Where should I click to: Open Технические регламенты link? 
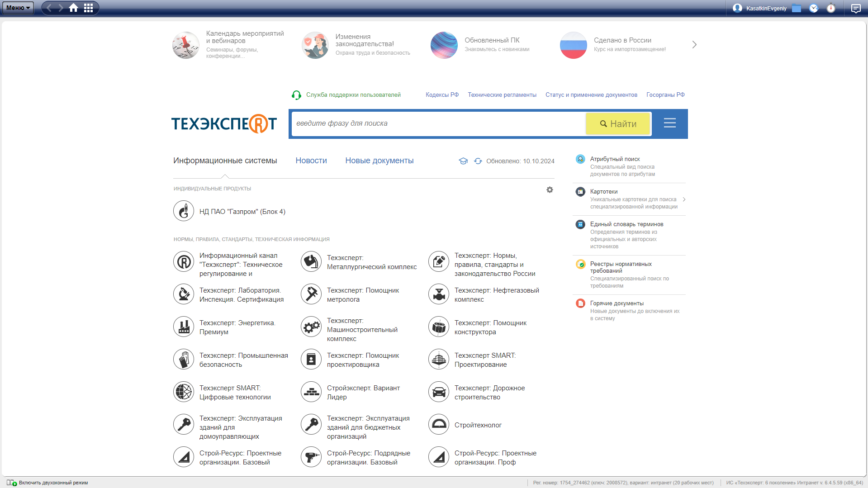(x=502, y=95)
